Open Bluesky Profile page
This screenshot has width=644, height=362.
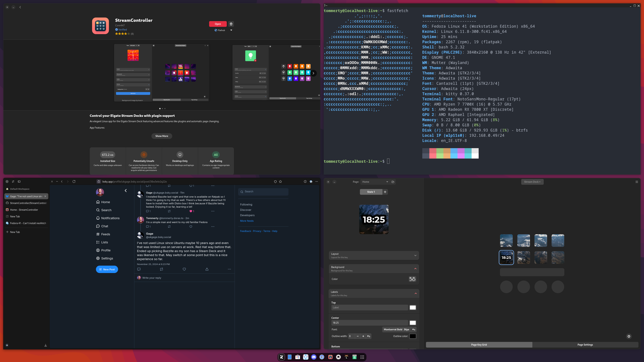pos(103,250)
